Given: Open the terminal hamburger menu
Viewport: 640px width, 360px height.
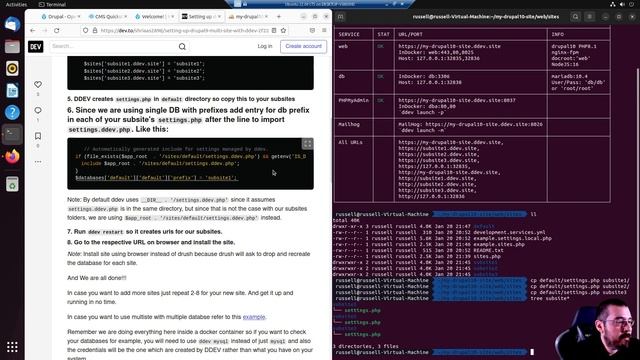Looking at the screenshot, I should 590,17.
